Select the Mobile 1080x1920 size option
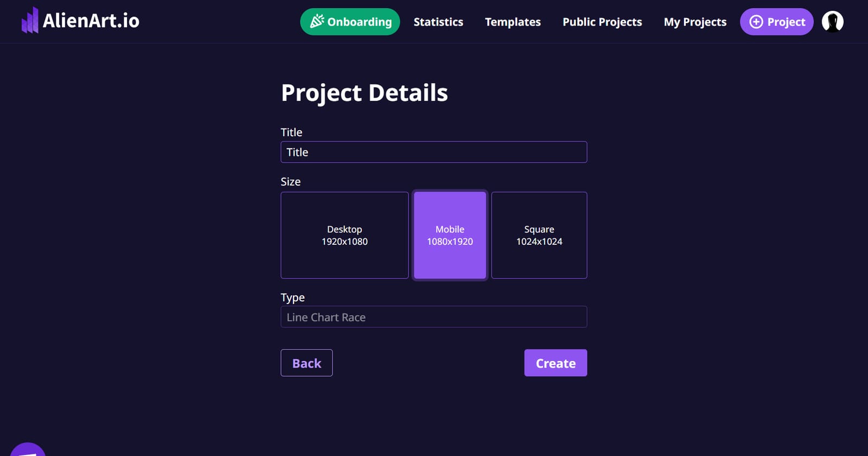This screenshot has height=456, width=868. coord(450,235)
